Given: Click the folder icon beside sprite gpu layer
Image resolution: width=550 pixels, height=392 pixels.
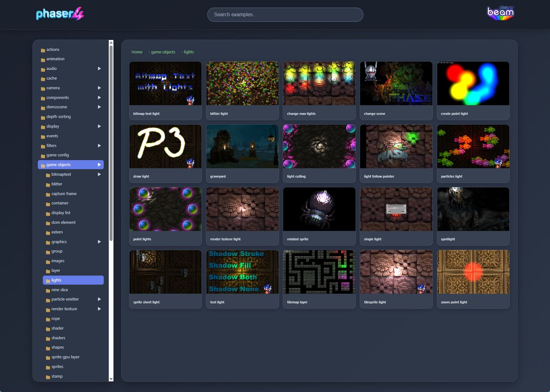Looking at the screenshot, I should [x=48, y=358].
